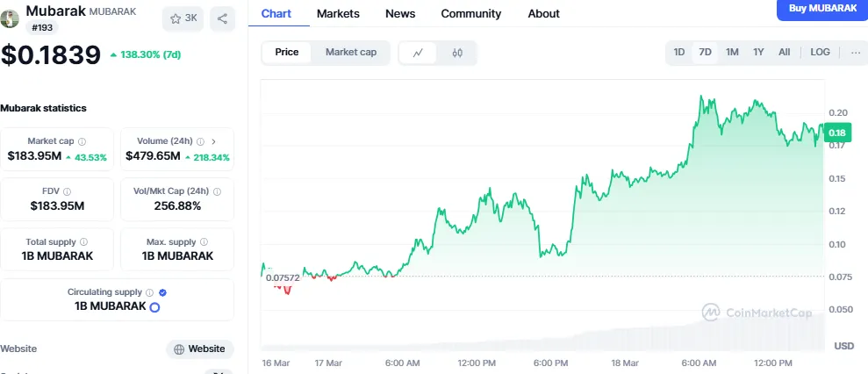Select Market cap chart mode
868x374 pixels.
pos(351,52)
